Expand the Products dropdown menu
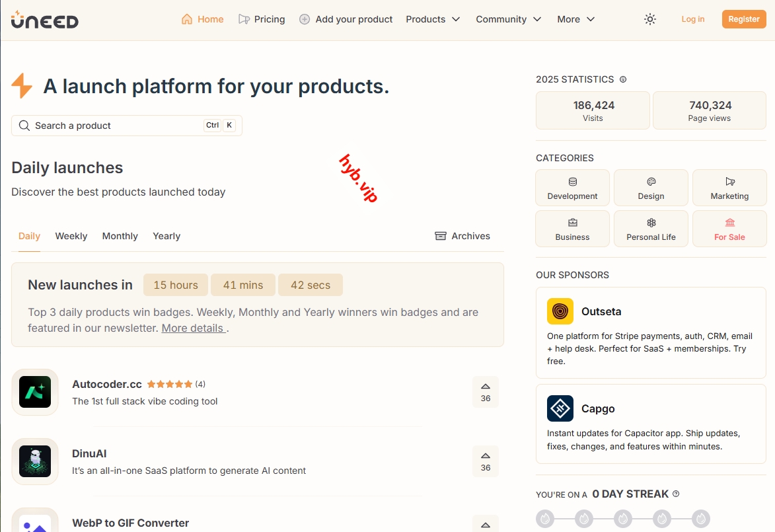The width and height of the screenshot is (775, 532). (x=433, y=19)
